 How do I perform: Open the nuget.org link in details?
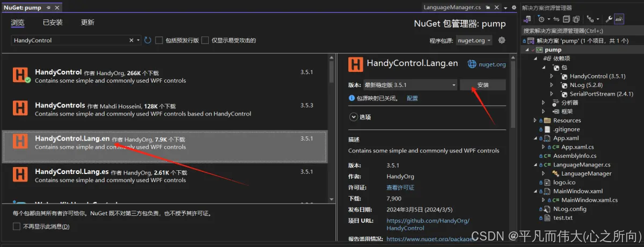[x=492, y=64]
